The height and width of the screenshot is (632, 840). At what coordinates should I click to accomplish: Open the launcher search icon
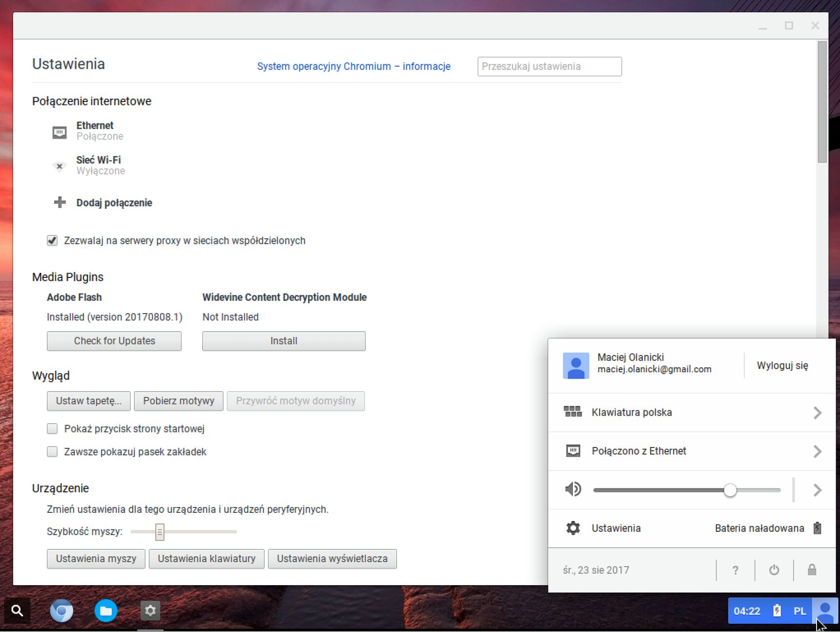coord(17,611)
